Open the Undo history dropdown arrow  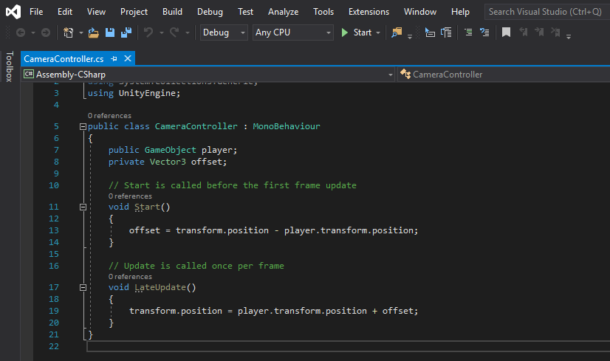point(161,33)
